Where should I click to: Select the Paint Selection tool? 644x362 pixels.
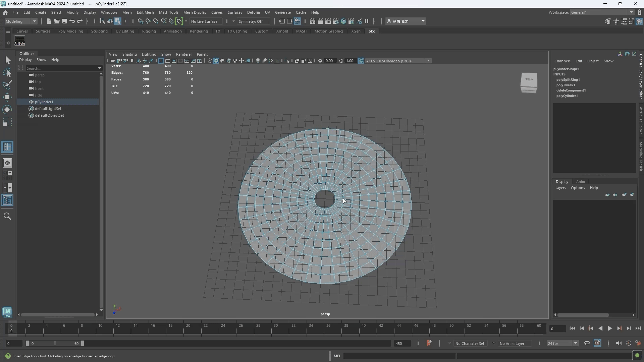click(7, 85)
